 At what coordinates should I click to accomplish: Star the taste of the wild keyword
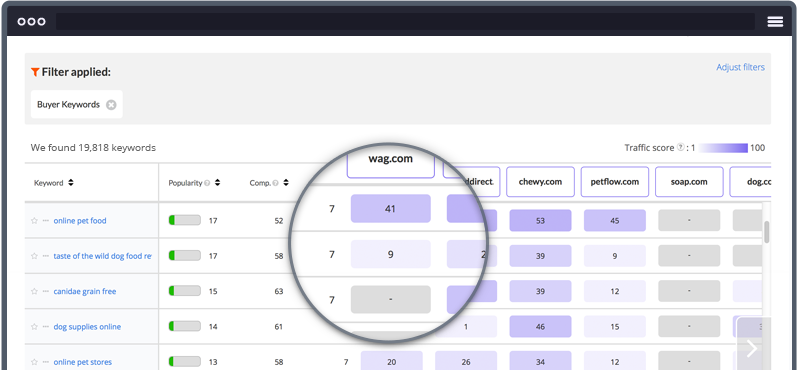point(35,256)
